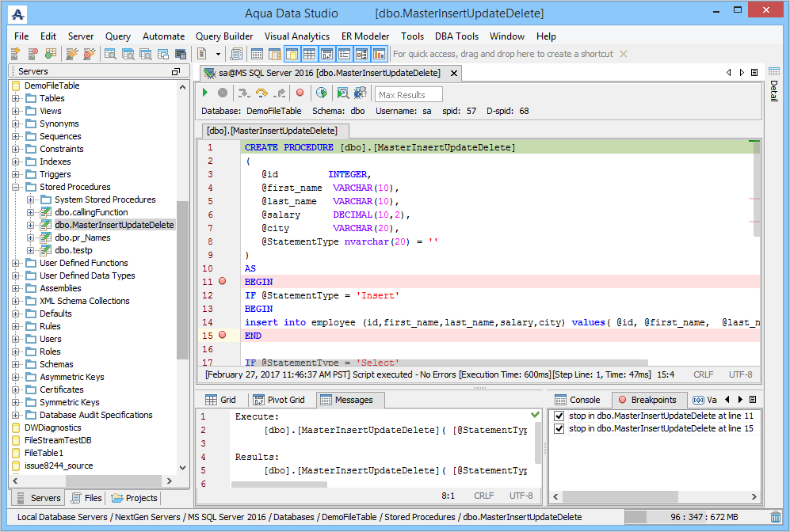Click the red toggle-breakpoint icon in debugger toolbar
Image resolution: width=790 pixels, height=532 pixels.
click(300, 93)
